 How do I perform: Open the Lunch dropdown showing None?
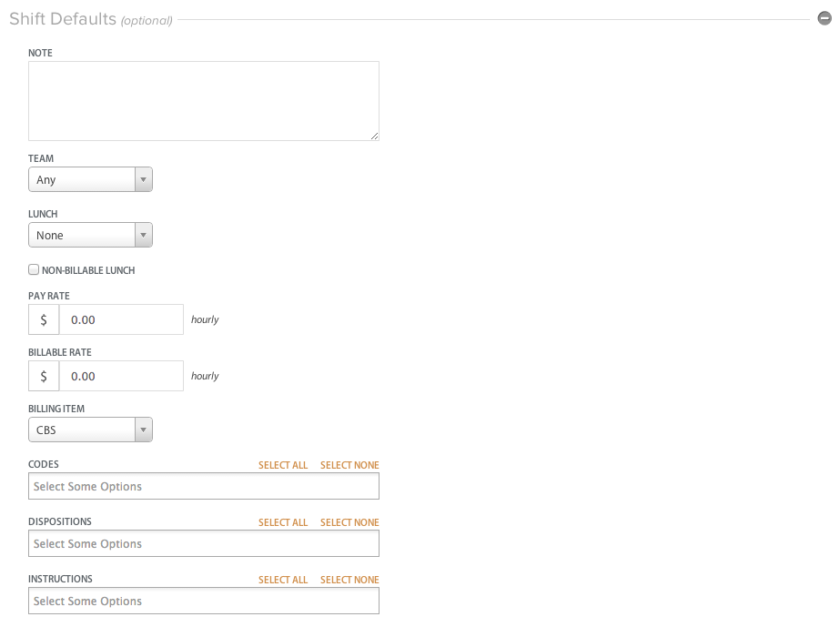[x=90, y=236]
